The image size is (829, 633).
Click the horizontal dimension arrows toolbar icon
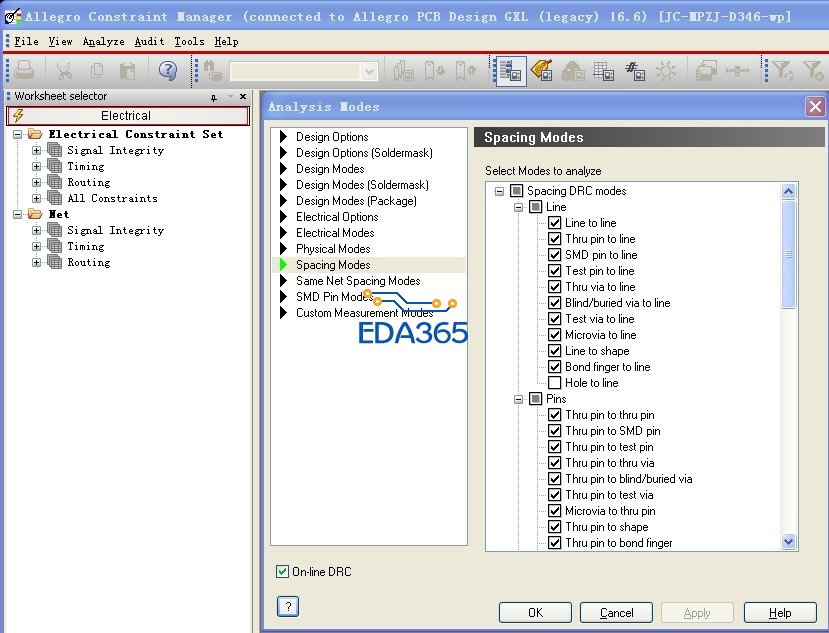(x=737, y=70)
